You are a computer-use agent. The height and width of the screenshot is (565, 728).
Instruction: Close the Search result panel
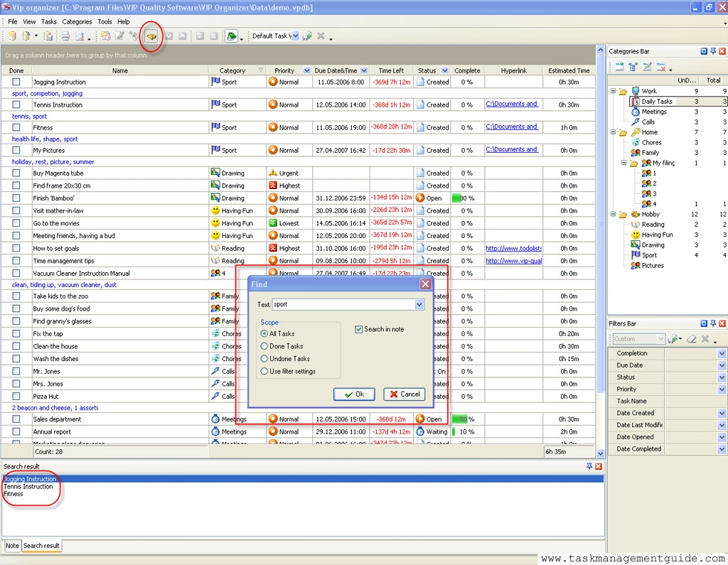[599, 466]
